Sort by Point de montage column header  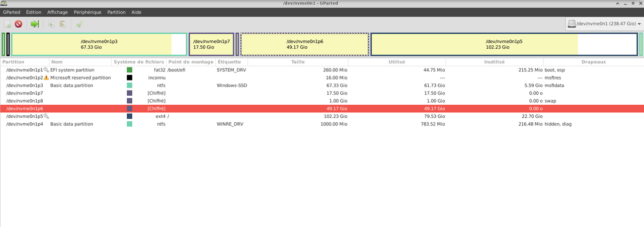pyautogui.click(x=191, y=62)
